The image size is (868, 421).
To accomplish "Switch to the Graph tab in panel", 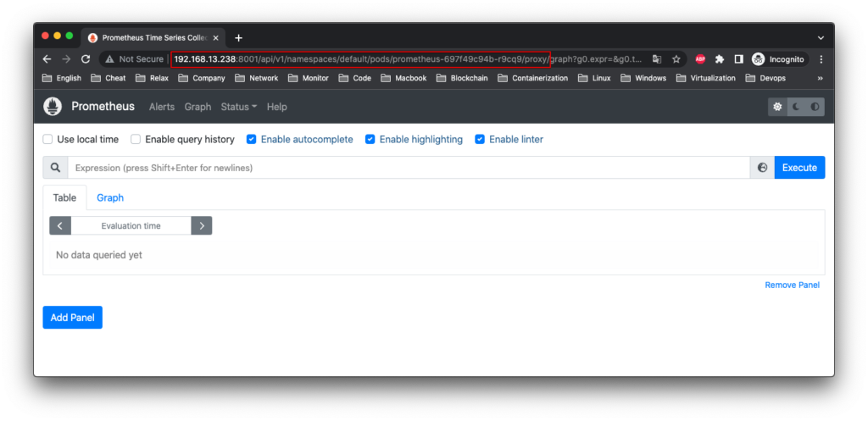I will (110, 197).
